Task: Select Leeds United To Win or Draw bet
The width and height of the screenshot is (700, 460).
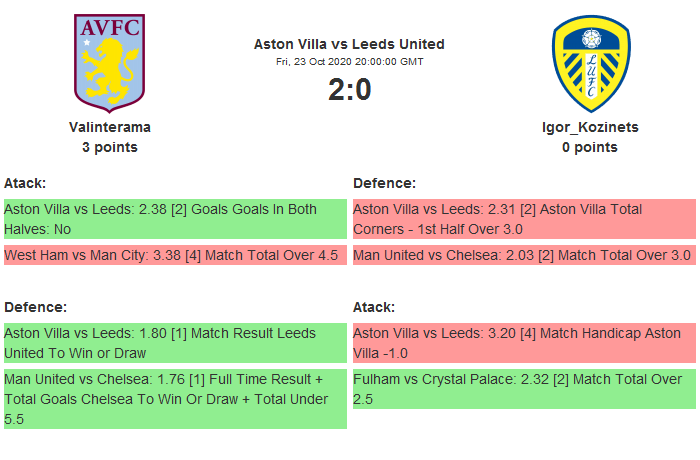Action: click(x=174, y=343)
